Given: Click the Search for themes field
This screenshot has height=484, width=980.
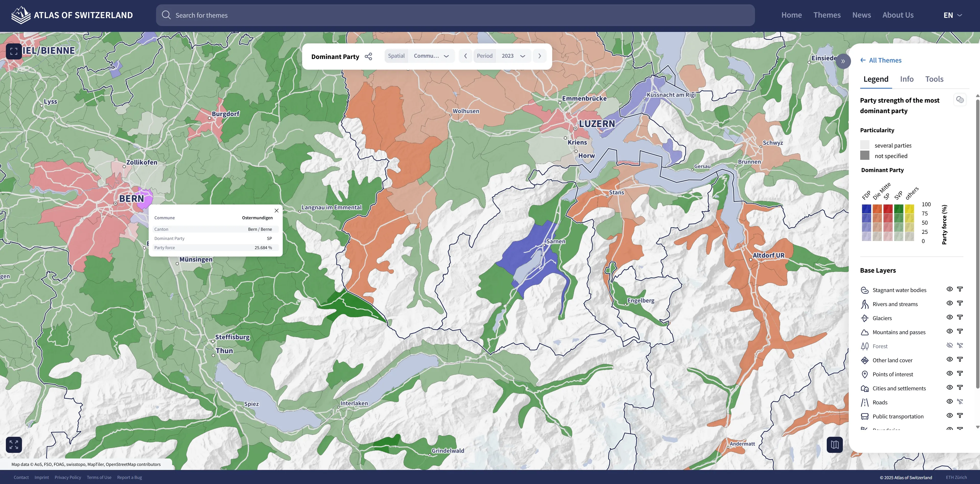Looking at the screenshot, I should coord(455,15).
